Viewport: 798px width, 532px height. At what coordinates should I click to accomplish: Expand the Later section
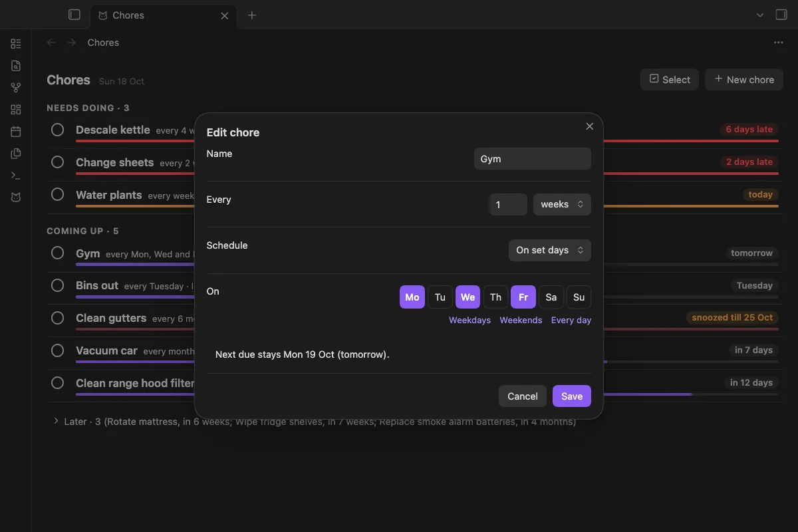(x=57, y=422)
